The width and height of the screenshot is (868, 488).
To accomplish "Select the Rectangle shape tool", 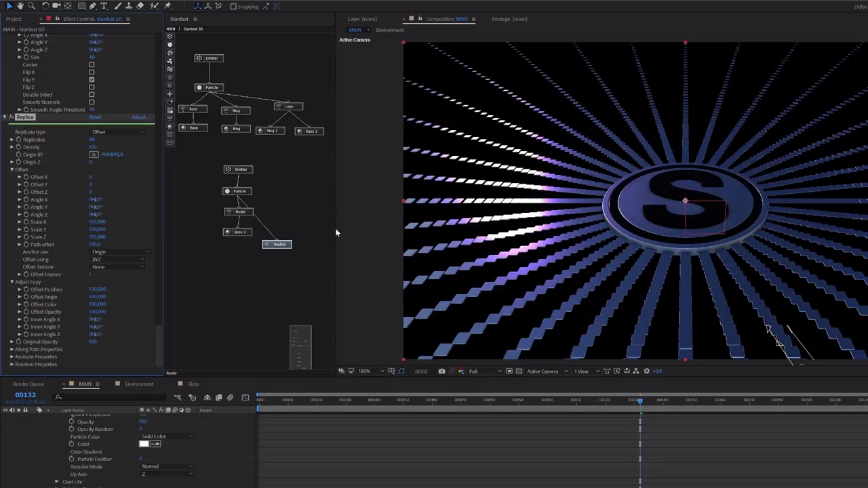I will (81, 6).
